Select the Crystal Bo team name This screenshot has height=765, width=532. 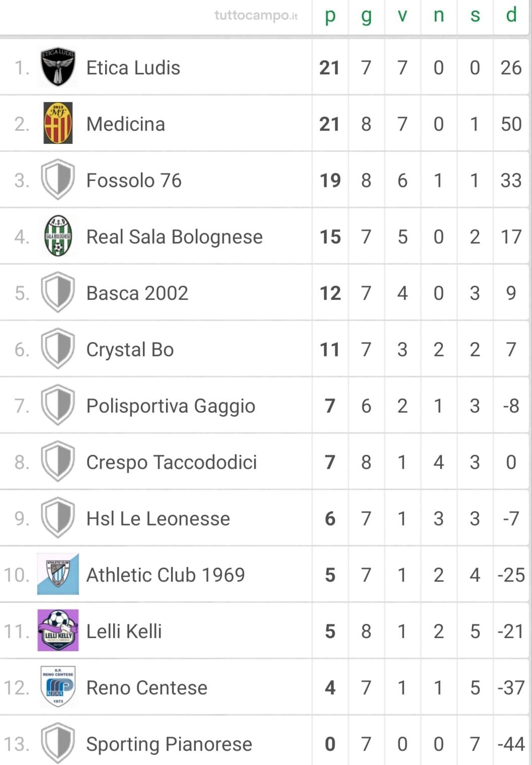pyautogui.click(x=130, y=349)
